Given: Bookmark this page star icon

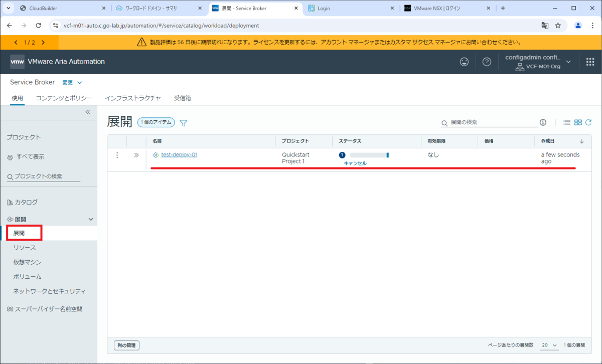Looking at the screenshot, I should tap(558, 26).
